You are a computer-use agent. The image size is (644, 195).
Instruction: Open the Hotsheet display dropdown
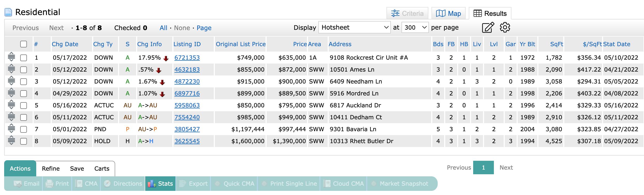354,27
